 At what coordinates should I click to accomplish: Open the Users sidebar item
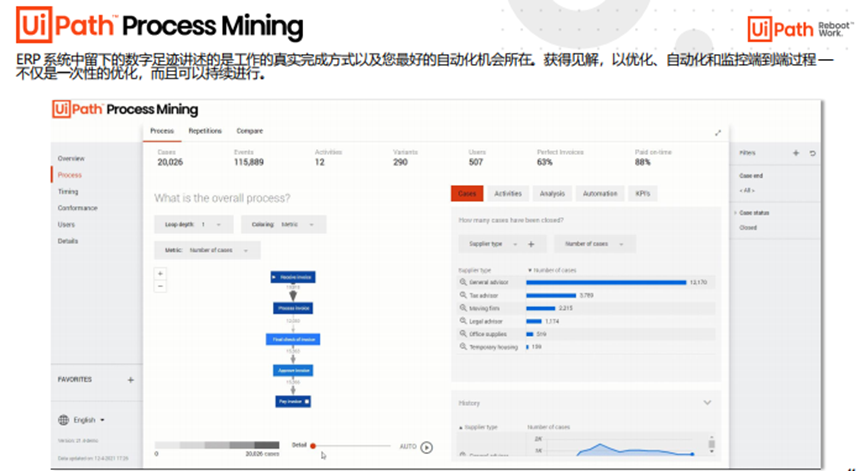[66, 225]
